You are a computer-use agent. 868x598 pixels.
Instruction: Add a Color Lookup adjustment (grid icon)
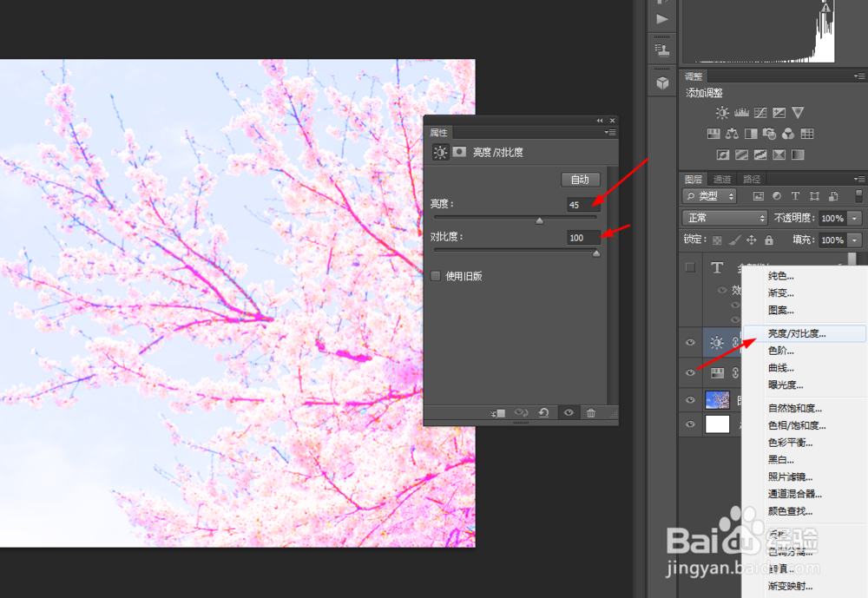point(807,134)
